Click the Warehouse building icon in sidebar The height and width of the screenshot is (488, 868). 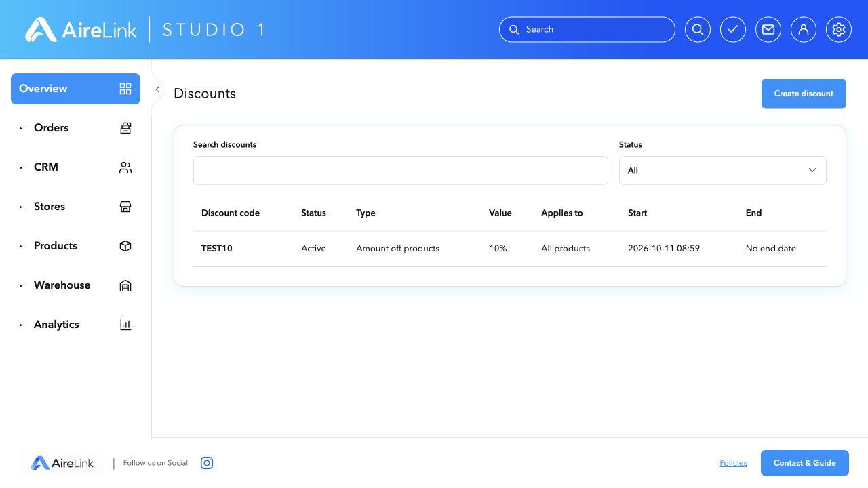125,285
